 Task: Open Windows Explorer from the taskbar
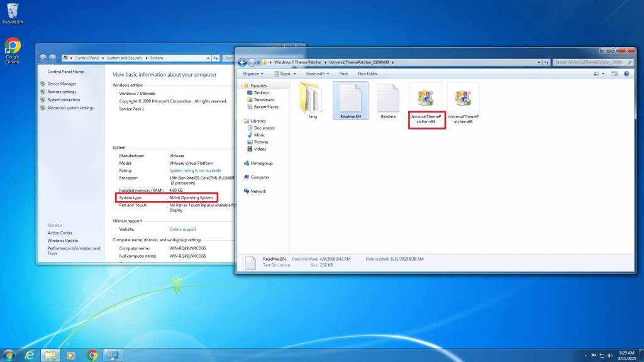tap(50, 355)
